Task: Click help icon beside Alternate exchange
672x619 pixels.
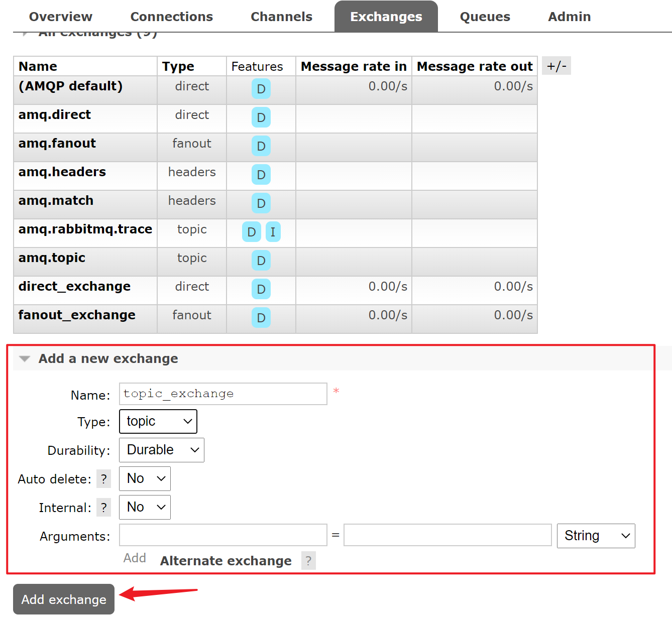Action: coord(308,561)
